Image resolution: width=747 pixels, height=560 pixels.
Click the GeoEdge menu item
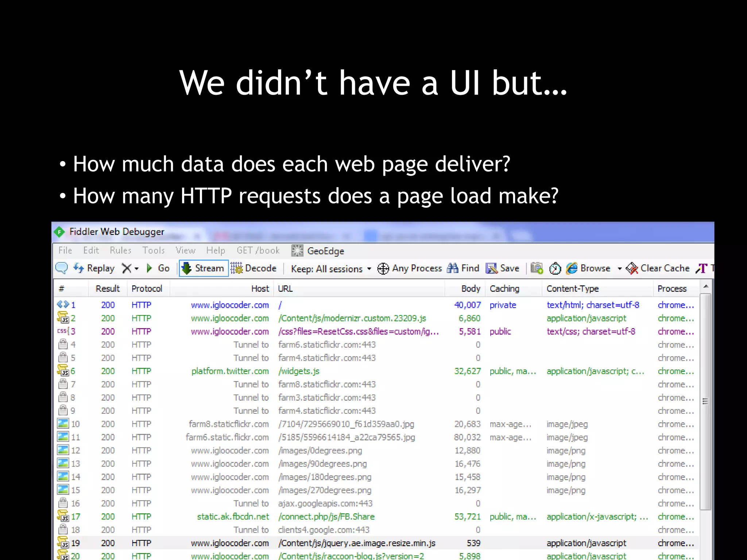tap(318, 251)
